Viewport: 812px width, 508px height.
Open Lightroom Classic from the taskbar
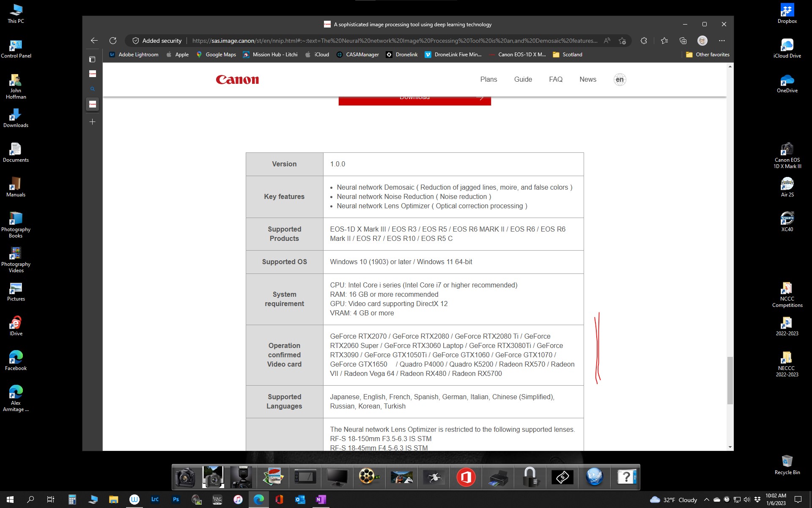pyautogui.click(x=155, y=500)
